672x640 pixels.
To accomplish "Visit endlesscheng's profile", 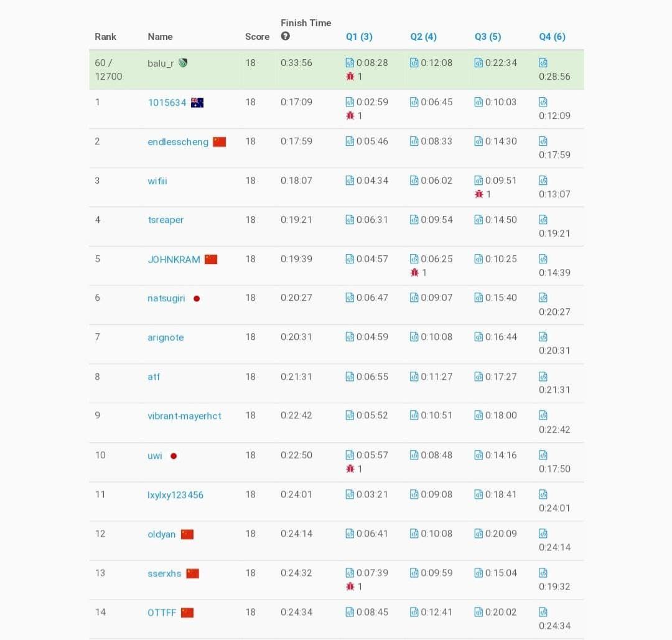I will click(x=178, y=142).
